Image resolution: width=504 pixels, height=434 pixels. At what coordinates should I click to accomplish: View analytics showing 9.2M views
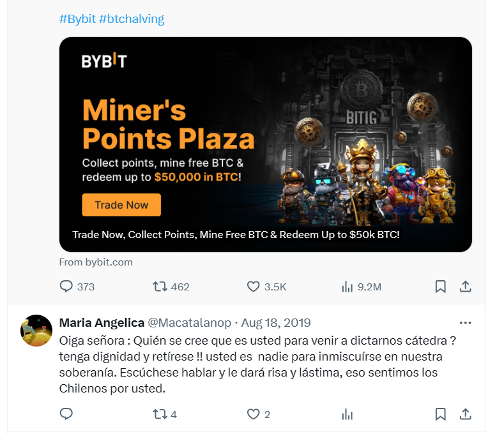347,286
